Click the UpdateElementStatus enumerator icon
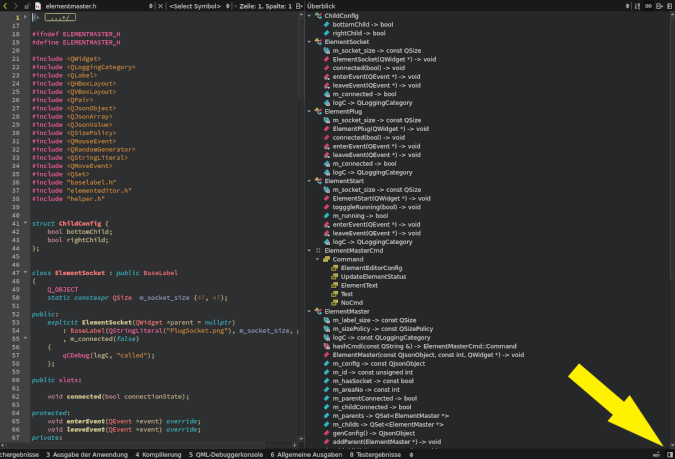This screenshot has height=459, width=675. pos(335,276)
